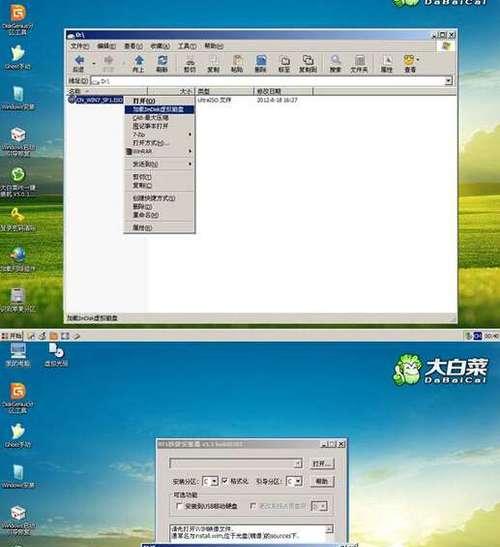Screen dimensions: 500x547
Task: Enable install to USB removable disk checkbox
Action: coord(179,506)
